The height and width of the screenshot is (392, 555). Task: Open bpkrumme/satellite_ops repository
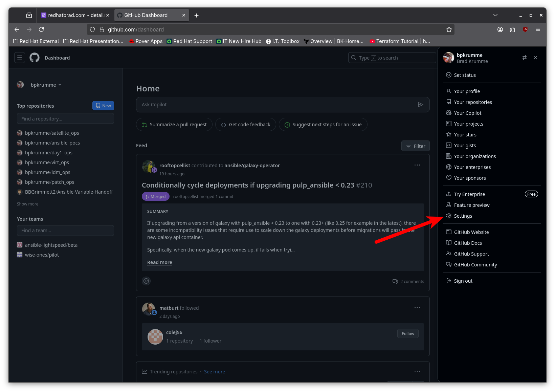click(52, 133)
